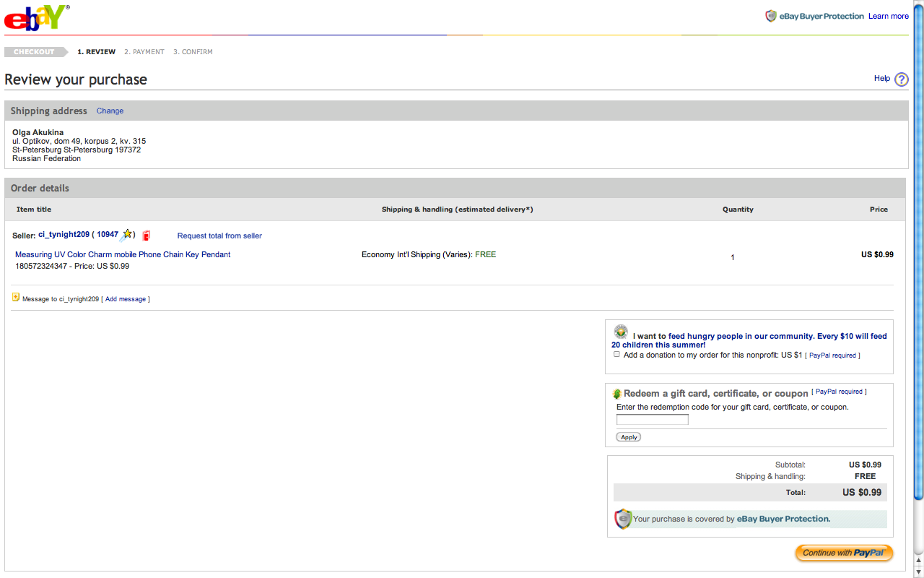Click the Economy Int'l Shipping text
This screenshot has width=924, height=578.
[x=417, y=254]
